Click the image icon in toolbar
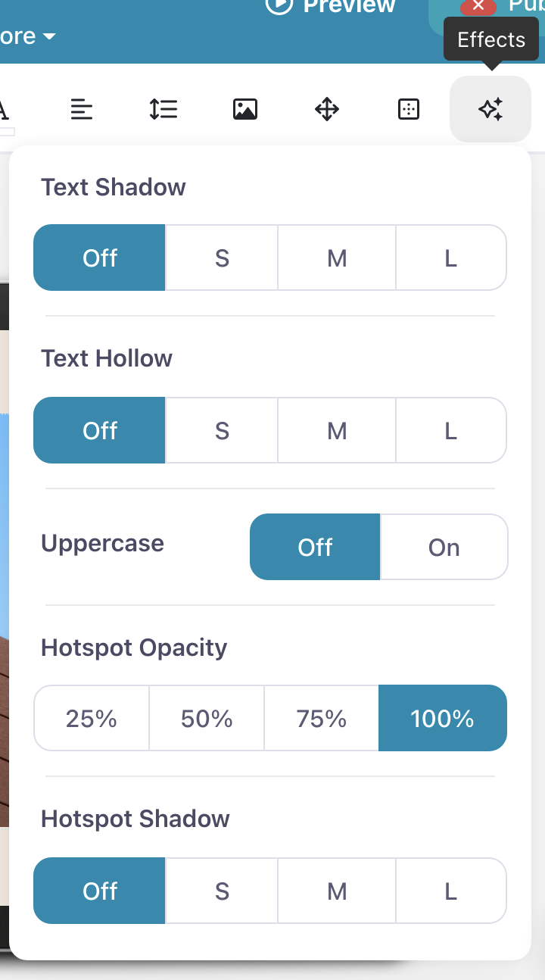Viewport: 545px width, 980px height. click(245, 110)
